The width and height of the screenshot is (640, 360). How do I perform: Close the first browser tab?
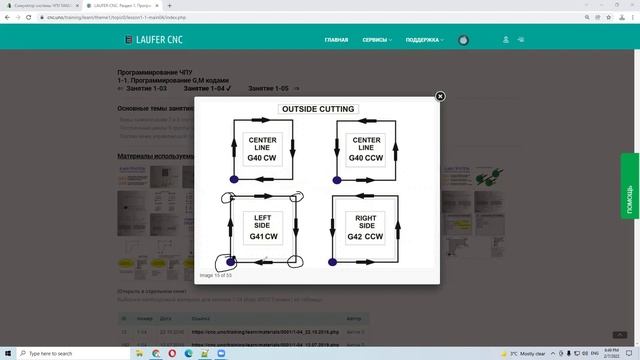point(77,6)
